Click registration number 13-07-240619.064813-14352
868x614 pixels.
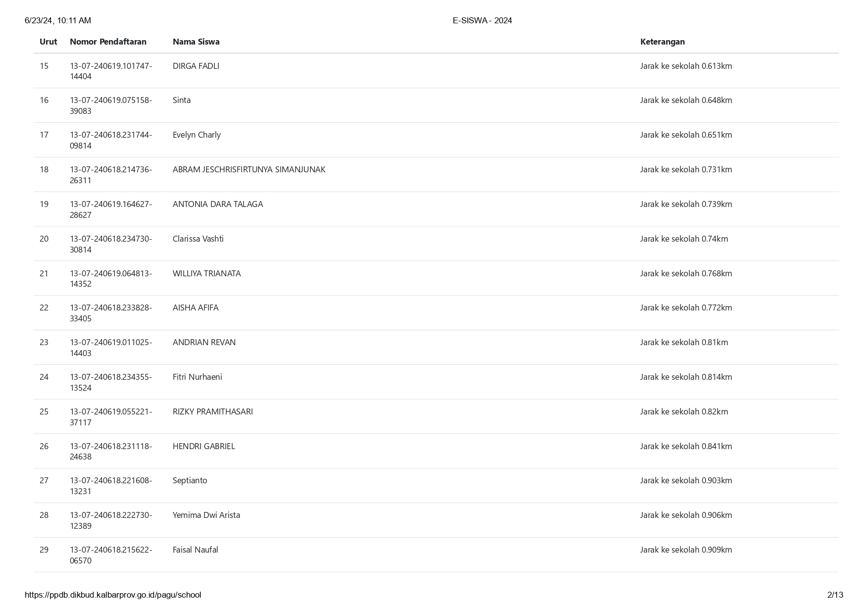click(111, 279)
